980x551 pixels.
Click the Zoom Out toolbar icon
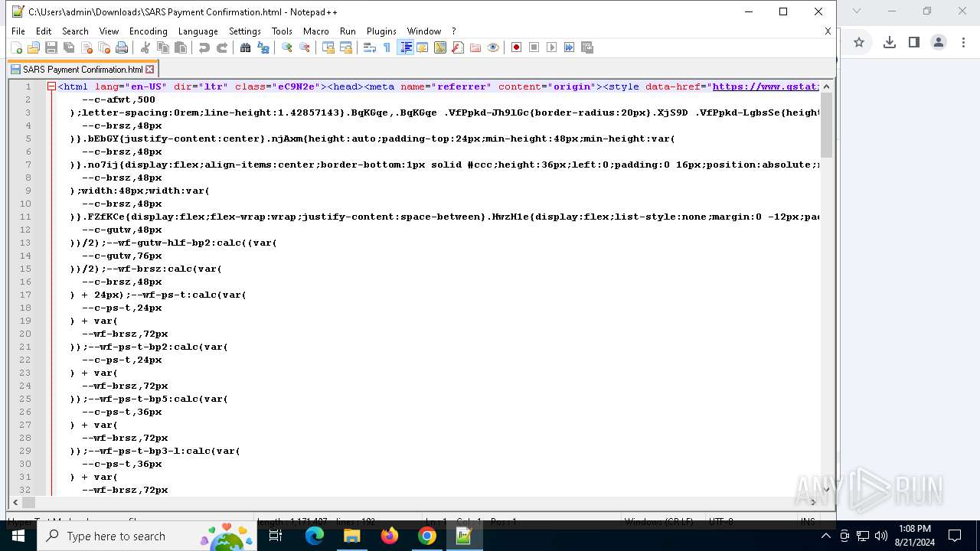click(x=305, y=47)
